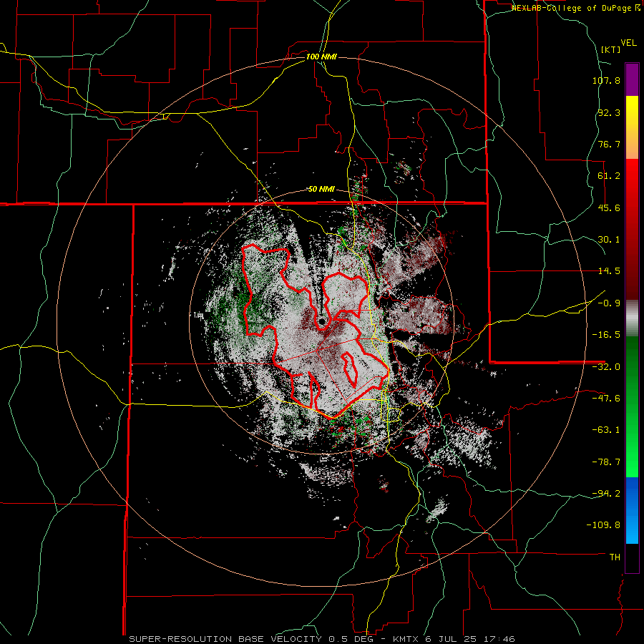Select the -32.0 velocity scale value
The width and height of the screenshot is (644, 644).
pyautogui.click(x=606, y=367)
